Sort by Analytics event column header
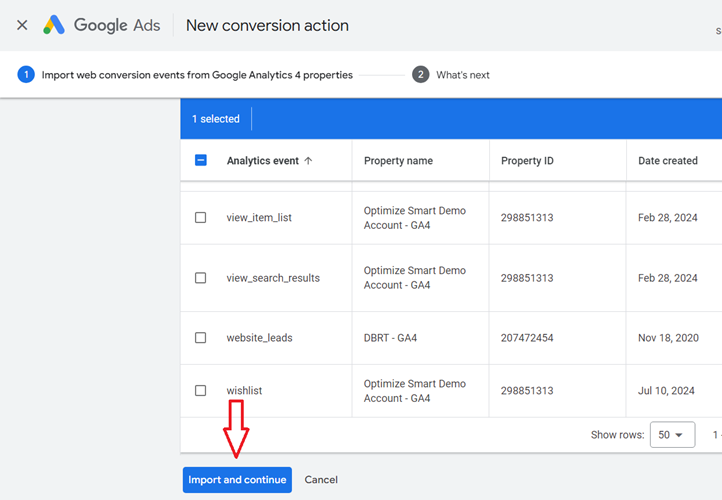Viewport: 722px width, 500px height. [x=262, y=161]
